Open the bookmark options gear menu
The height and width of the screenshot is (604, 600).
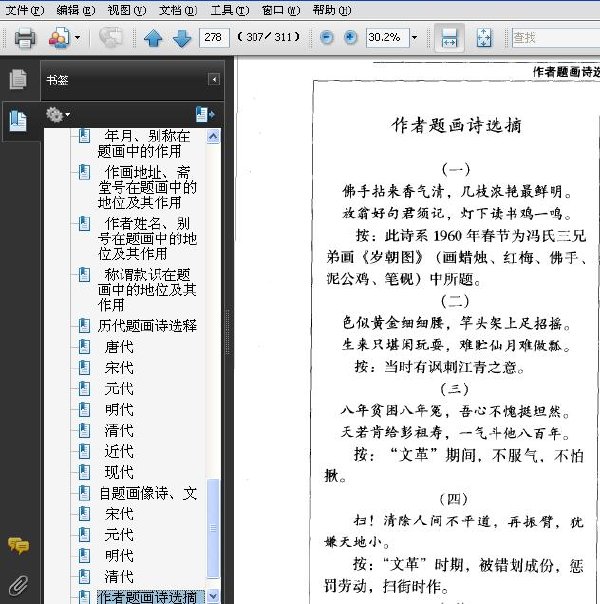point(57,114)
